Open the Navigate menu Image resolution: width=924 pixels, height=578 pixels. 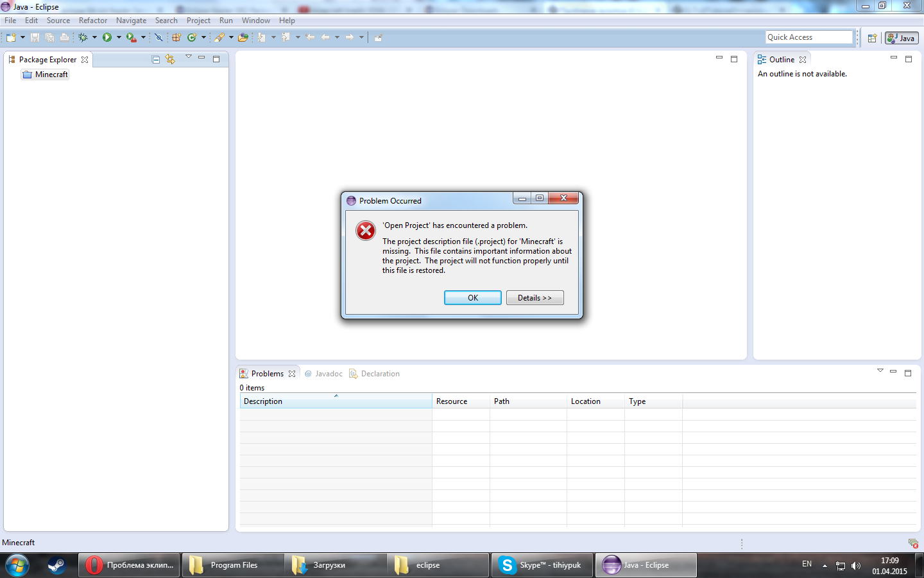(131, 21)
